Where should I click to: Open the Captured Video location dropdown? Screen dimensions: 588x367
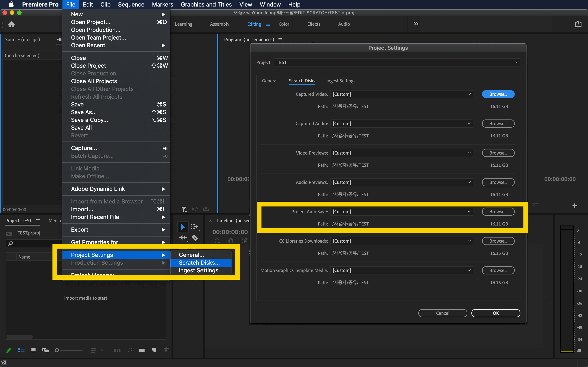[401, 94]
